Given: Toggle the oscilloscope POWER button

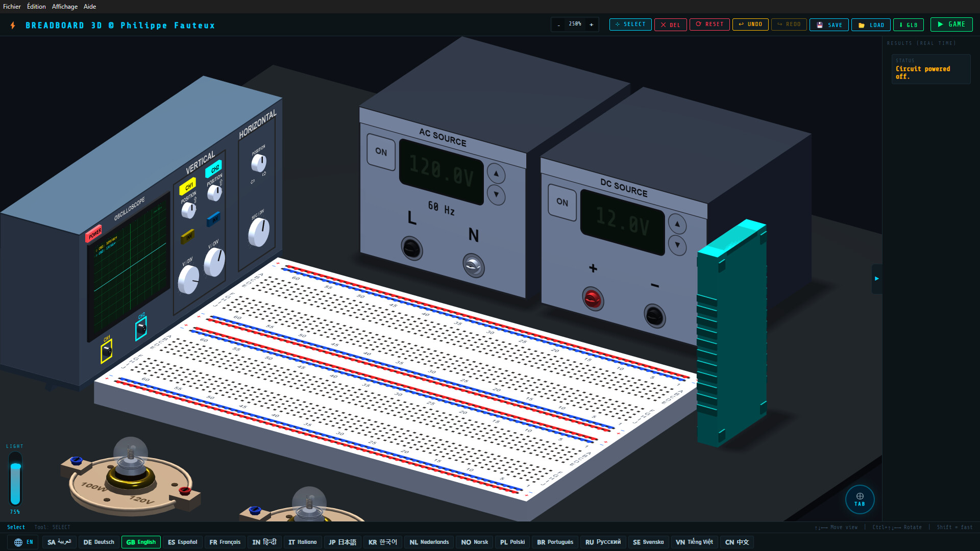Looking at the screenshot, I should pos(94,234).
